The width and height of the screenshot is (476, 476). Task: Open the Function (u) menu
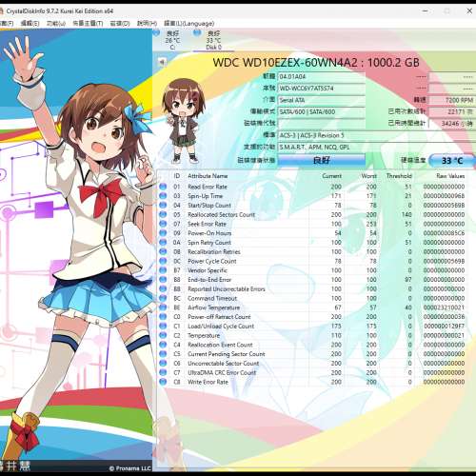[56, 24]
